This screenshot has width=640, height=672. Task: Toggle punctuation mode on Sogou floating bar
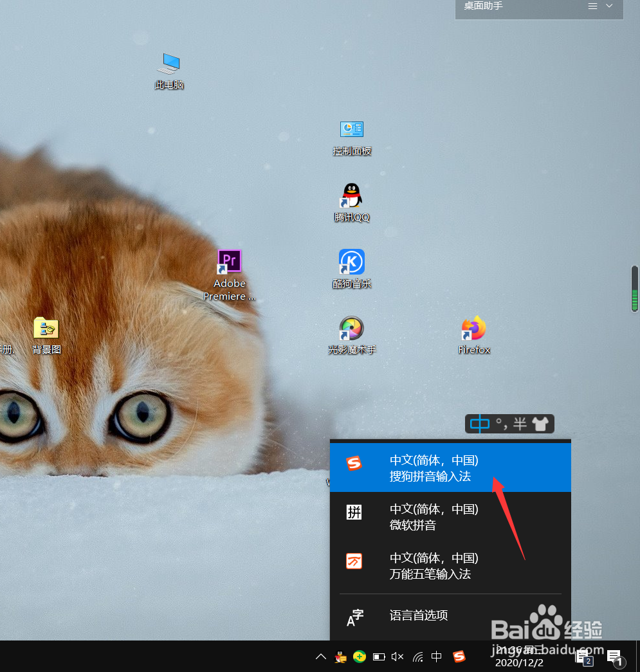[502, 424]
